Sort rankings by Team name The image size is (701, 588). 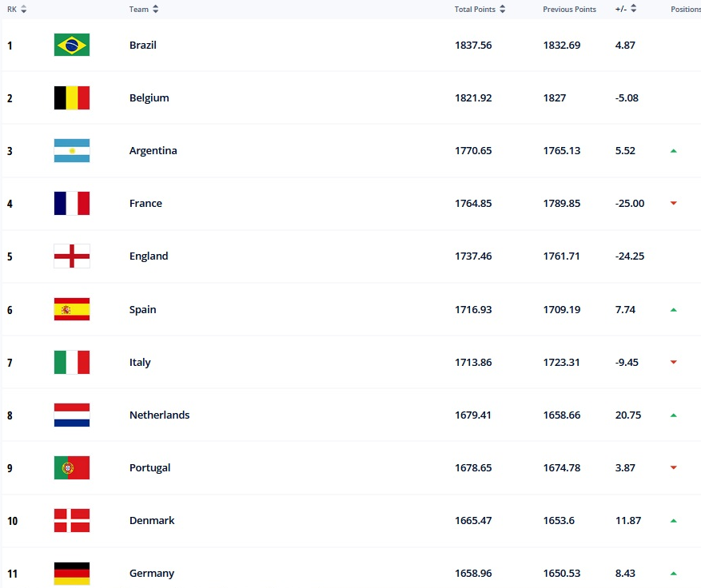[144, 10]
